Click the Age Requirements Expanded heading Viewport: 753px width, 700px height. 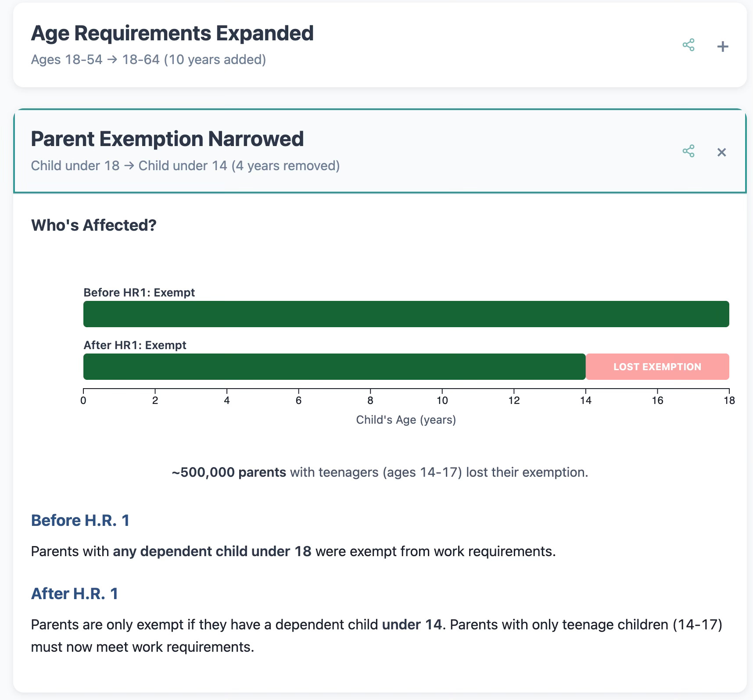(172, 33)
